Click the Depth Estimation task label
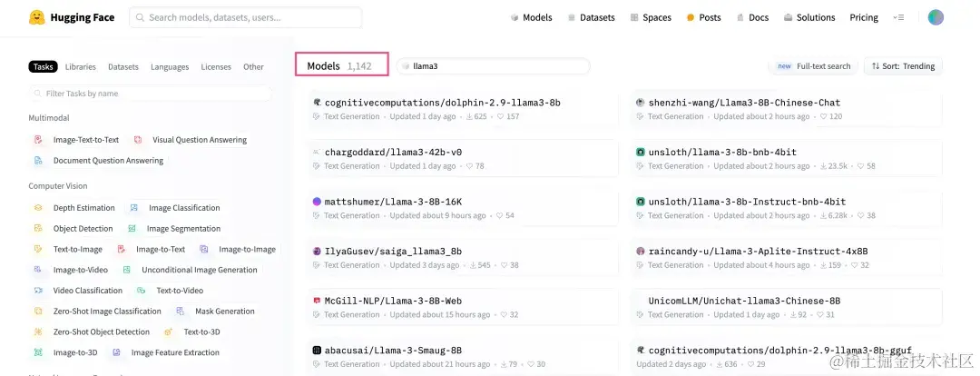This screenshot has height=376, width=980. (83, 208)
